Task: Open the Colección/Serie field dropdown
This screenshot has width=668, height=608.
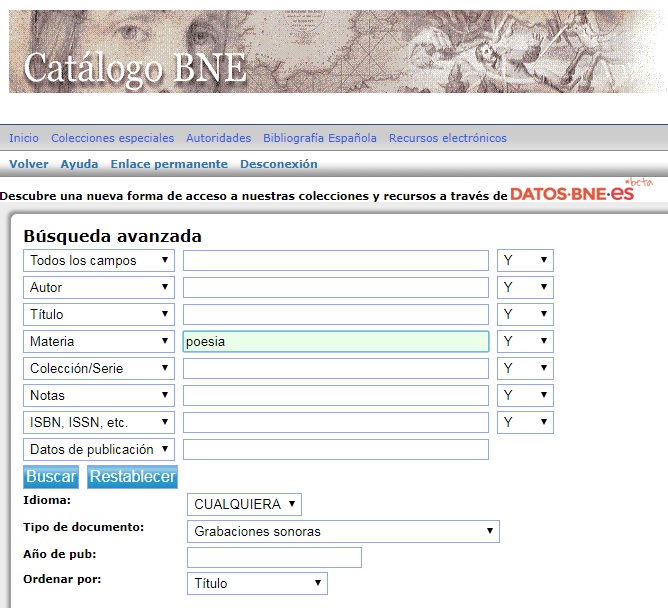Action: click(x=99, y=368)
